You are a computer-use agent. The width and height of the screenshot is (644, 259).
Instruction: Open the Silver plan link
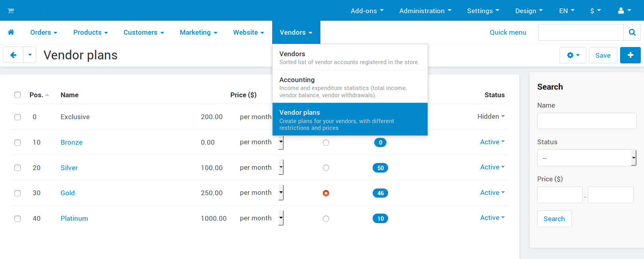click(69, 168)
